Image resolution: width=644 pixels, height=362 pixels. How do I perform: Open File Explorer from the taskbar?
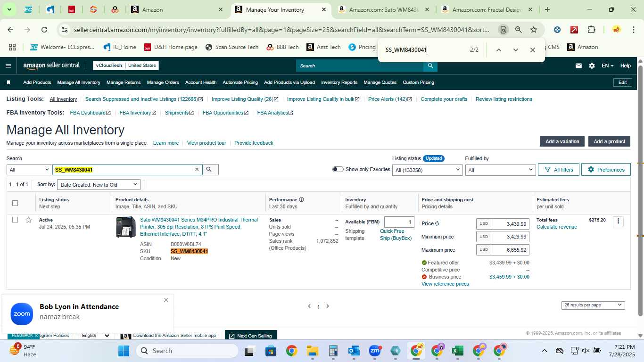pos(312,351)
